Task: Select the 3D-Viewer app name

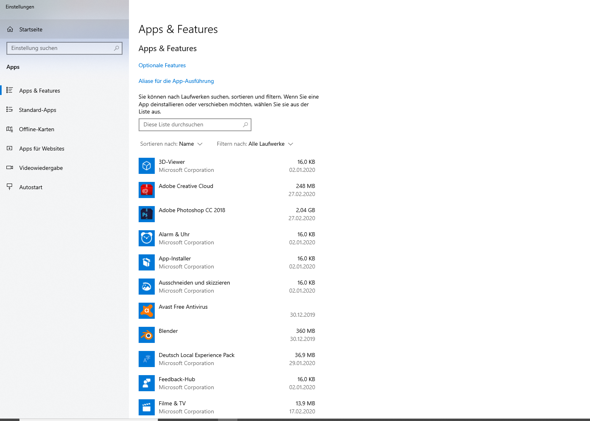Action: click(172, 162)
